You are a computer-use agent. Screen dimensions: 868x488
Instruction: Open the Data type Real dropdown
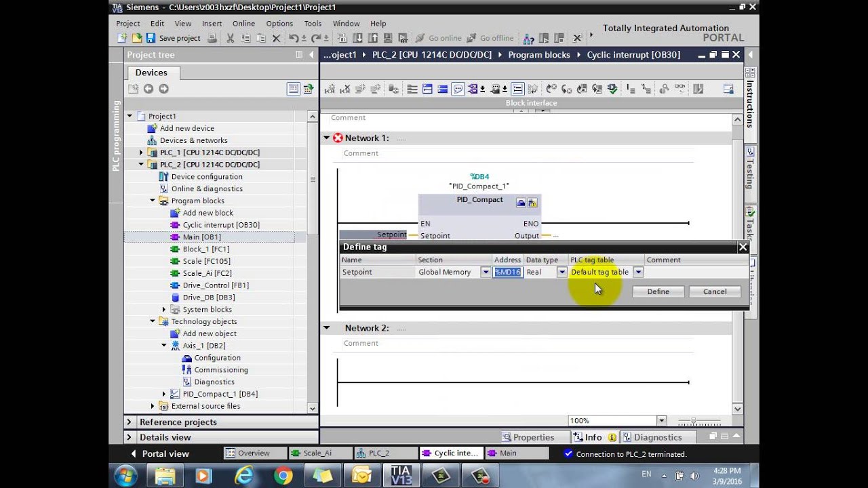tap(561, 272)
